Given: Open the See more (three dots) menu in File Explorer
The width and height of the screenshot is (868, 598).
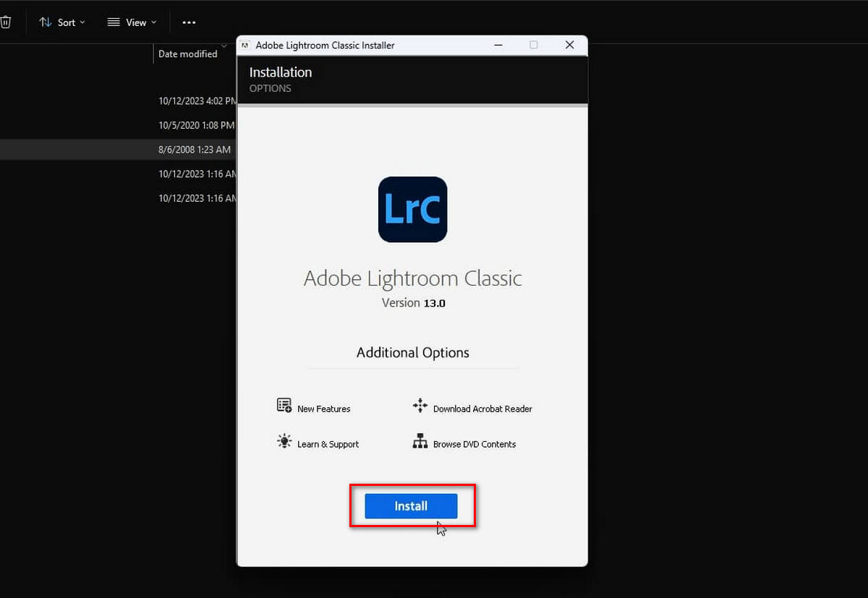Looking at the screenshot, I should (189, 22).
